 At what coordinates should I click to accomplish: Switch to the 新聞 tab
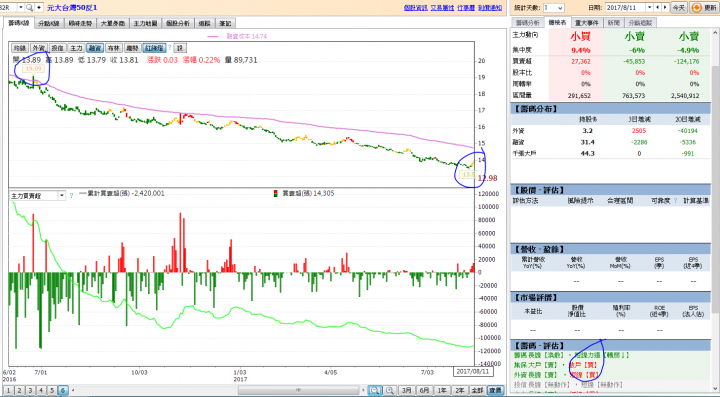pyautogui.click(x=613, y=22)
